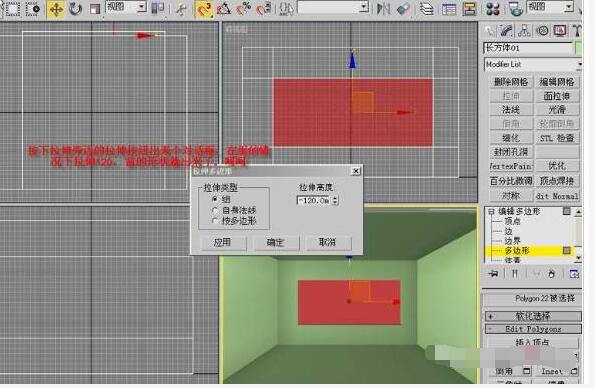The height and width of the screenshot is (388, 595).
Task: Click the 删除网格 modifier button
Action: click(x=511, y=82)
